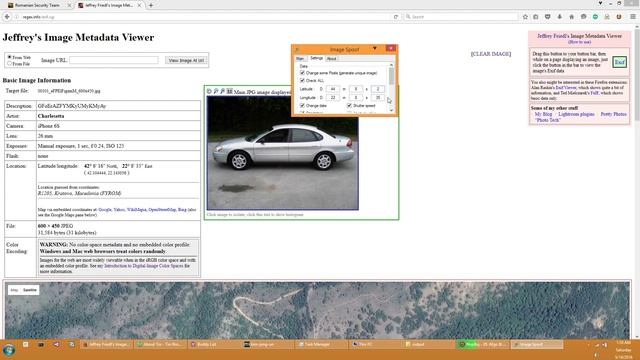Close the Jeffrey Friedl's Image Metadata tab
The width and height of the screenshot is (640, 360).
(x=139, y=5)
